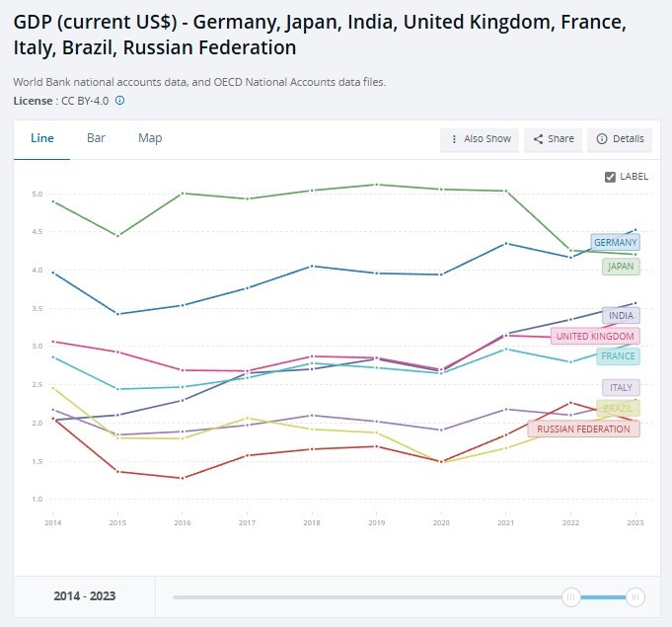
Task: Click the info icon in Details button
Action: (x=602, y=139)
